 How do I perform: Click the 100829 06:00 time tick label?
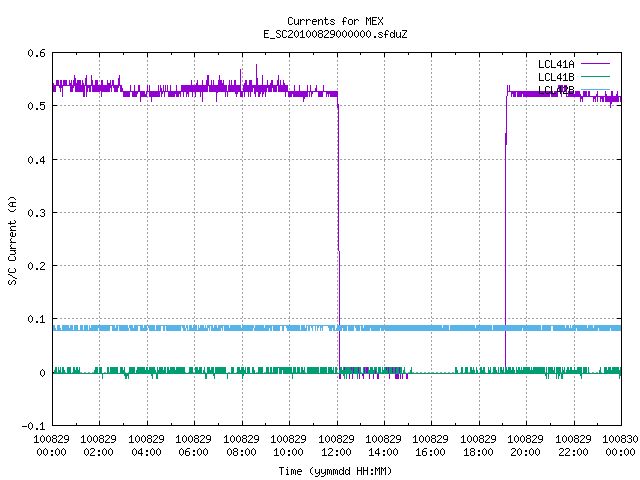[193, 446]
